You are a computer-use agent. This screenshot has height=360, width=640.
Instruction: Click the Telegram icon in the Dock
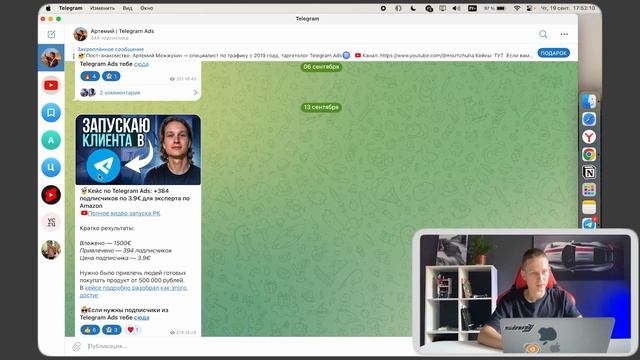(589, 223)
